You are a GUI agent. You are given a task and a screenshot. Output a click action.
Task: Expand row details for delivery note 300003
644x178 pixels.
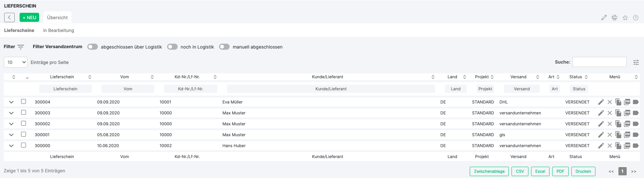coord(11,113)
